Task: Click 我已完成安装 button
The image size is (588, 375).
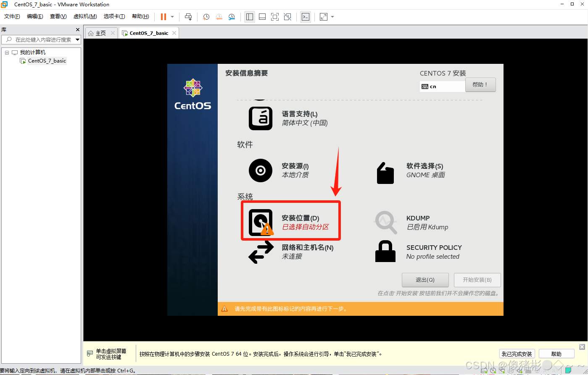Action: [517, 354]
